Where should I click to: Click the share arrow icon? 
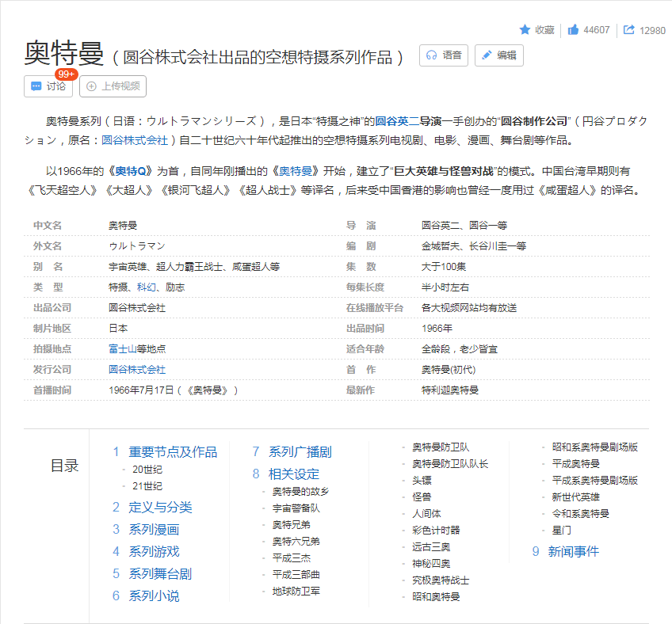(628, 29)
